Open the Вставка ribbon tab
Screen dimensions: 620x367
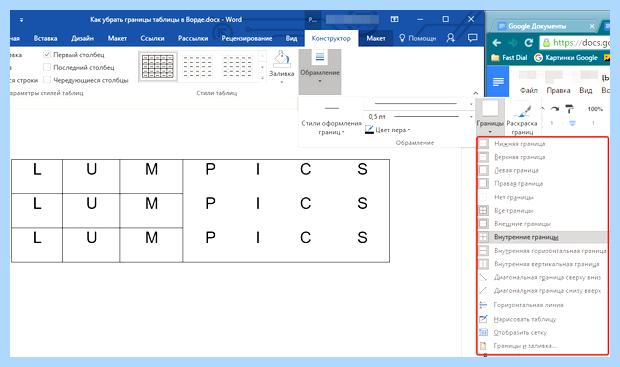(x=45, y=38)
